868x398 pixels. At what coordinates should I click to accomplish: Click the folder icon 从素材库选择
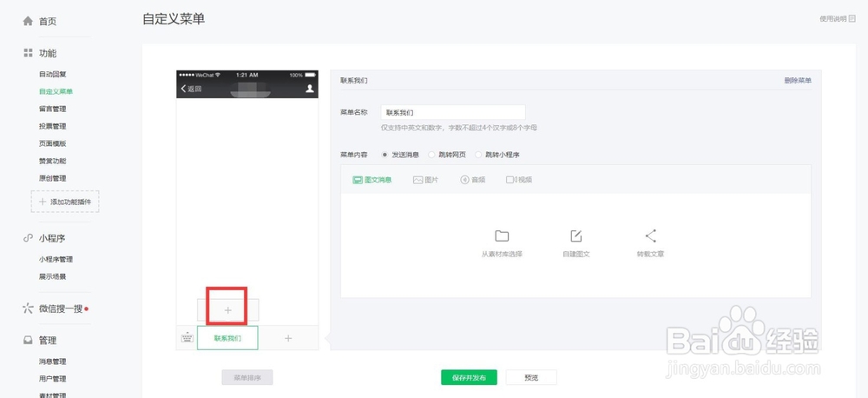click(x=502, y=236)
